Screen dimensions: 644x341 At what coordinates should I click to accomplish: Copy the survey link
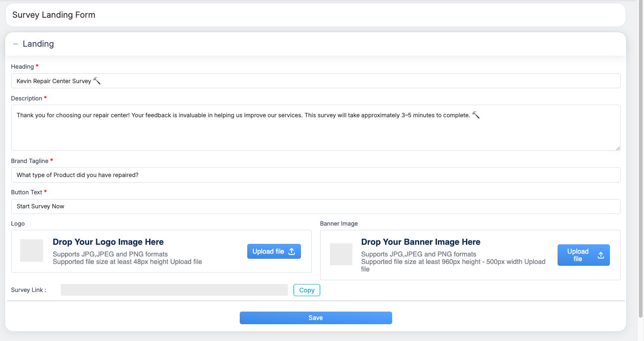[x=307, y=290]
